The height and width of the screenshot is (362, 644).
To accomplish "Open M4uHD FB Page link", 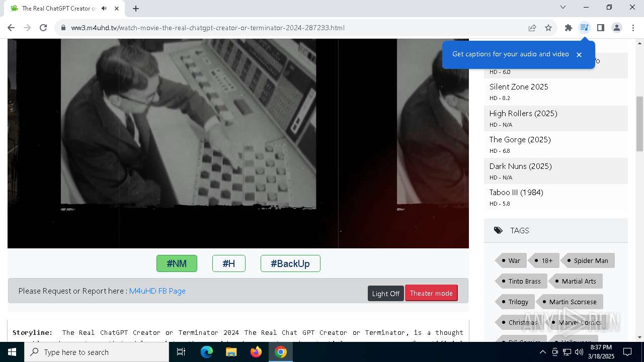I will point(157,291).
